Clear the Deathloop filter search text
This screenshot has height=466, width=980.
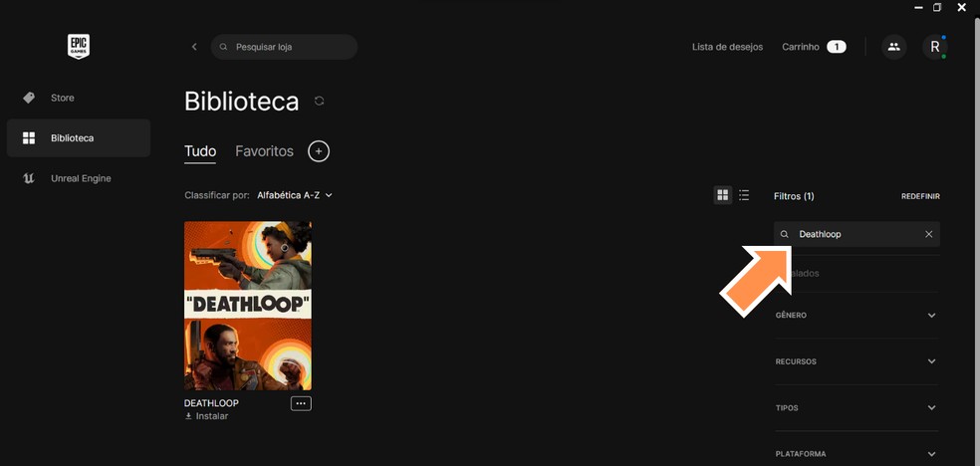pos(928,234)
